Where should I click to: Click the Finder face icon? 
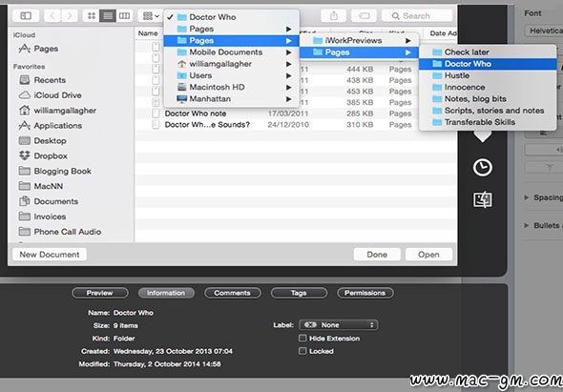[x=483, y=199]
